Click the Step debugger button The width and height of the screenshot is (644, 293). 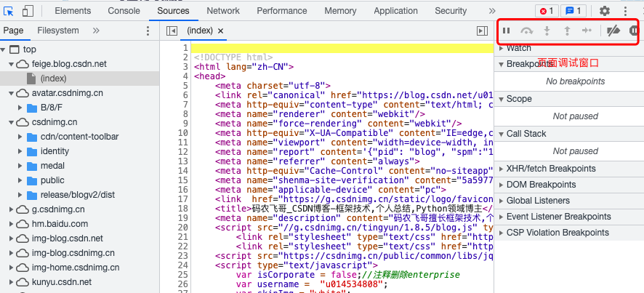[587, 31]
